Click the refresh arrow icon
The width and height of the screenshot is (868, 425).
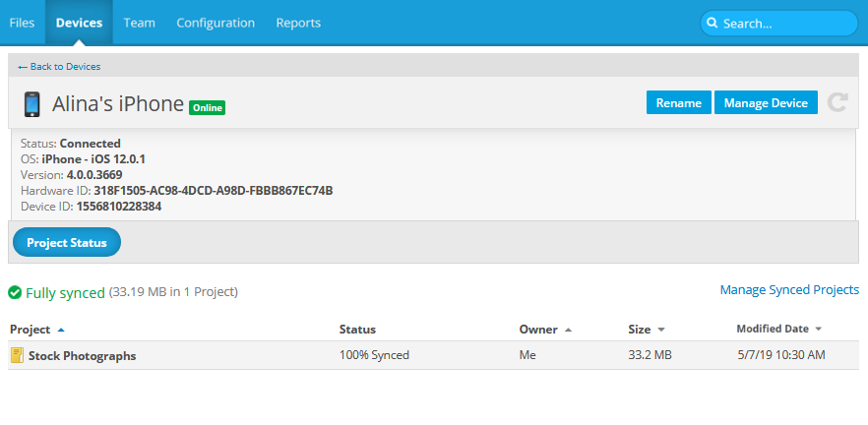coord(837,102)
